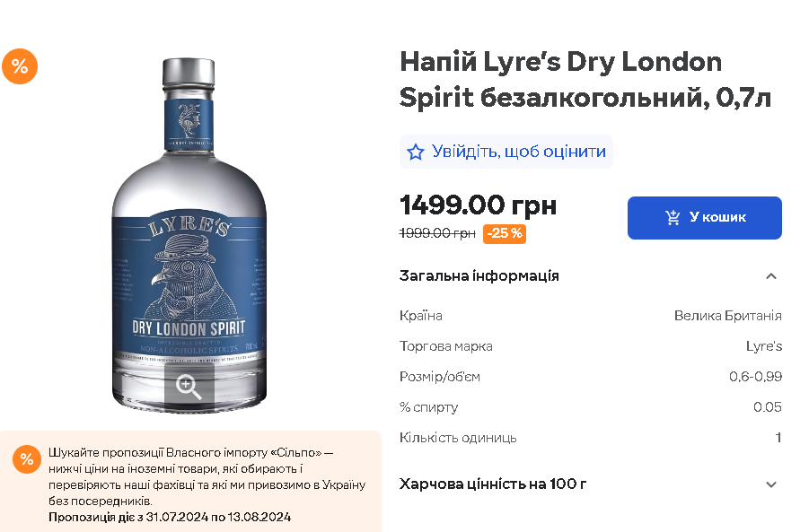Image resolution: width=809 pixels, height=532 pixels.
Task: Click the orange percent discount badge at top left
Action: 20,66
